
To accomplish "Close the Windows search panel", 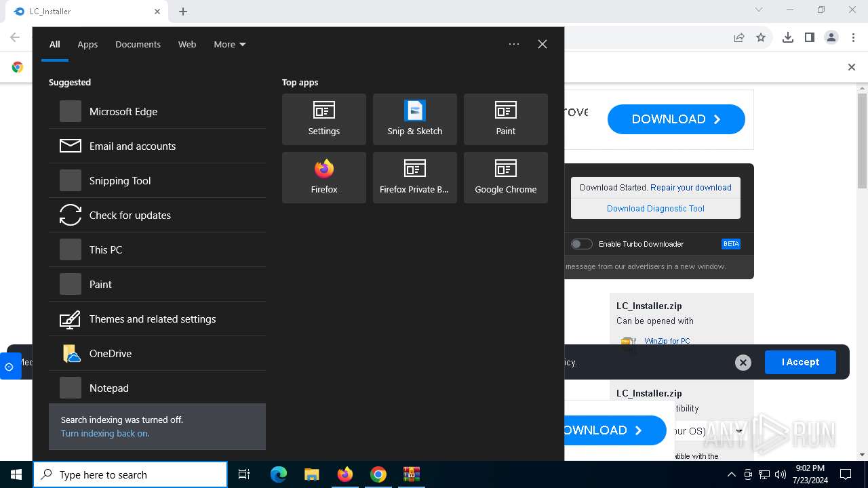I will 542,44.
